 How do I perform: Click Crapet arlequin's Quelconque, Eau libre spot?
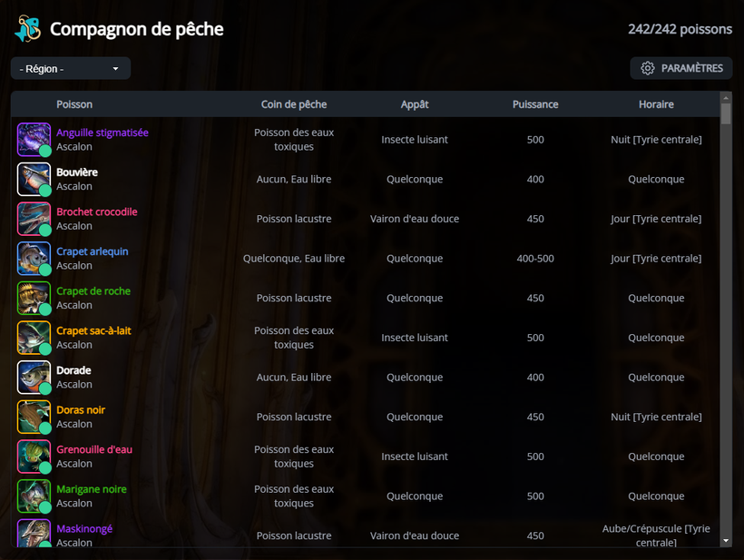click(x=294, y=259)
